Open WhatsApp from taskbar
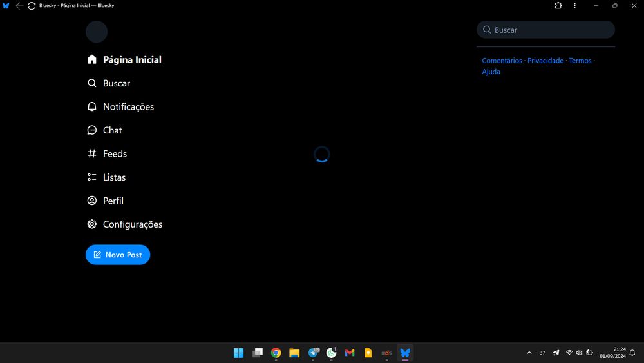 coord(332,353)
